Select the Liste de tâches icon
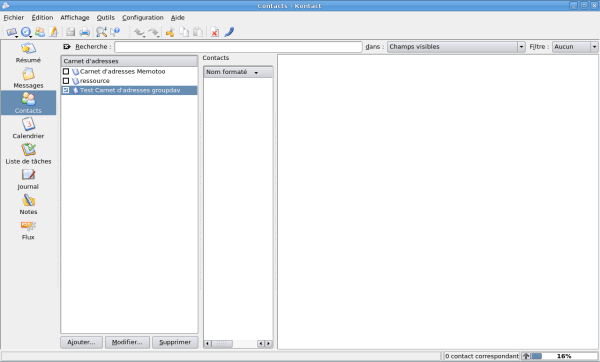600x362 pixels. coord(28,154)
